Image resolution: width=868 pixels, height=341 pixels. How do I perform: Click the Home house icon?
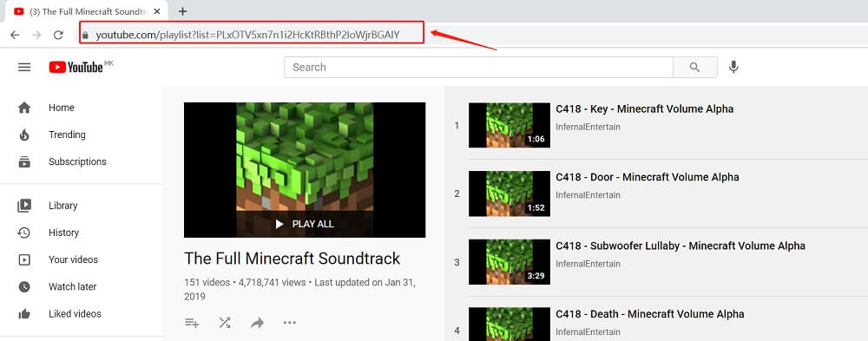[x=24, y=108]
